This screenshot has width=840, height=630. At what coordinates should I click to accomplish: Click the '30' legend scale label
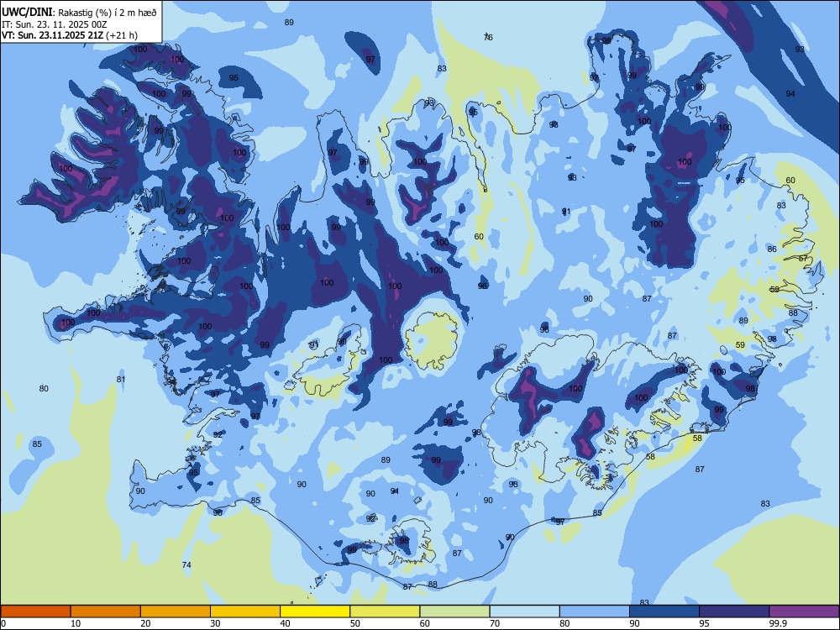click(x=215, y=623)
